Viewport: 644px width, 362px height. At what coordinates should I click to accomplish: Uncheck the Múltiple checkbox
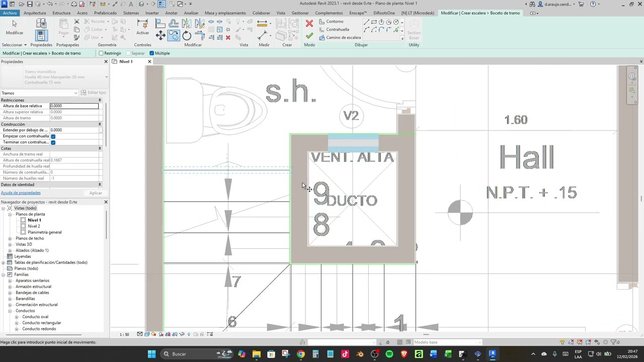click(151, 53)
